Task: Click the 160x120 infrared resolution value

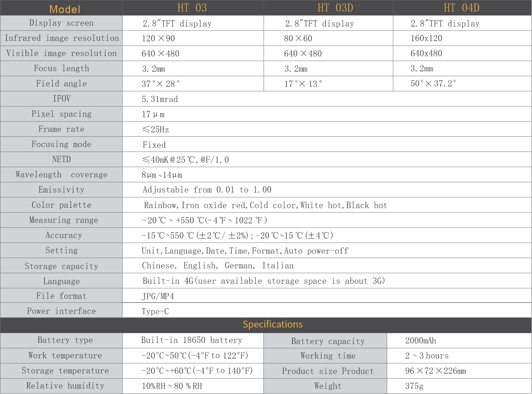Action: point(426,38)
